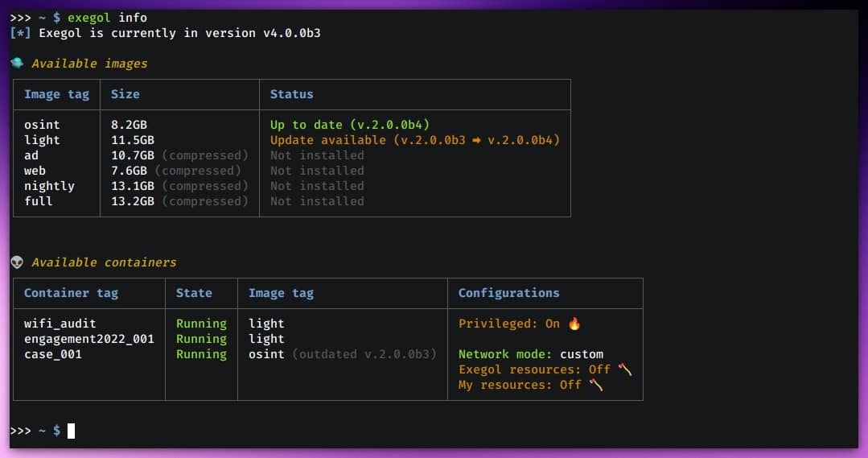Viewport: 868px width, 458px height.
Task: Click the Configurations column header
Action: pyautogui.click(x=508, y=293)
